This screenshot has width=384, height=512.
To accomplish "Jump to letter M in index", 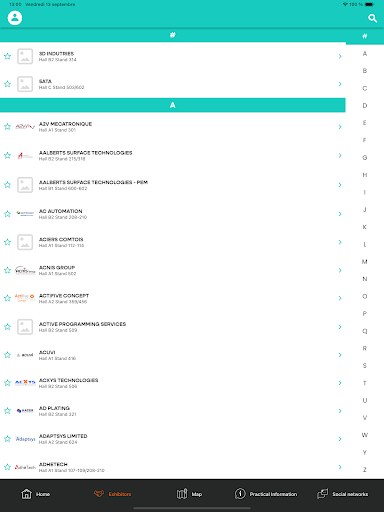I will click(x=365, y=262).
